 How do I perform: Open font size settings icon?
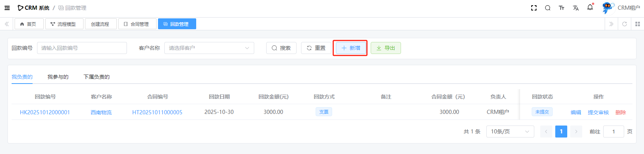point(561,8)
